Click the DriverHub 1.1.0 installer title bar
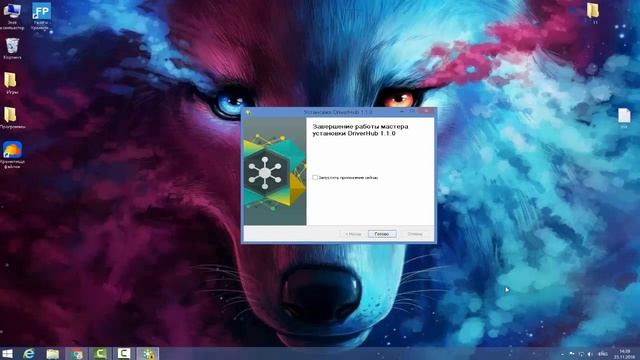 pyautogui.click(x=338, y=112)
